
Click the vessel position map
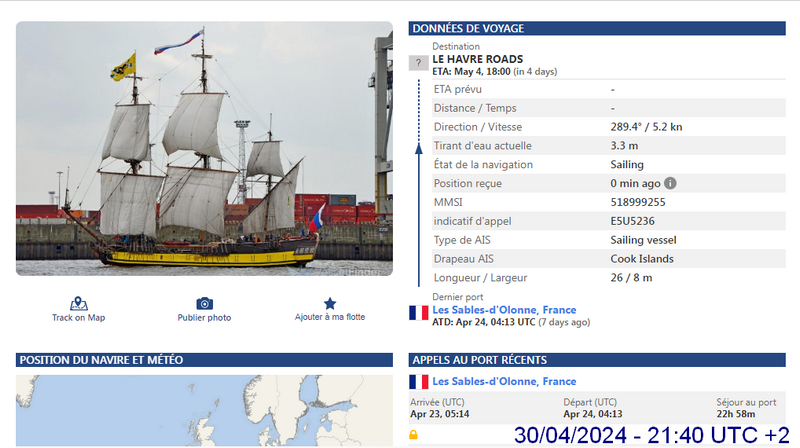click(x=204, y=411)
